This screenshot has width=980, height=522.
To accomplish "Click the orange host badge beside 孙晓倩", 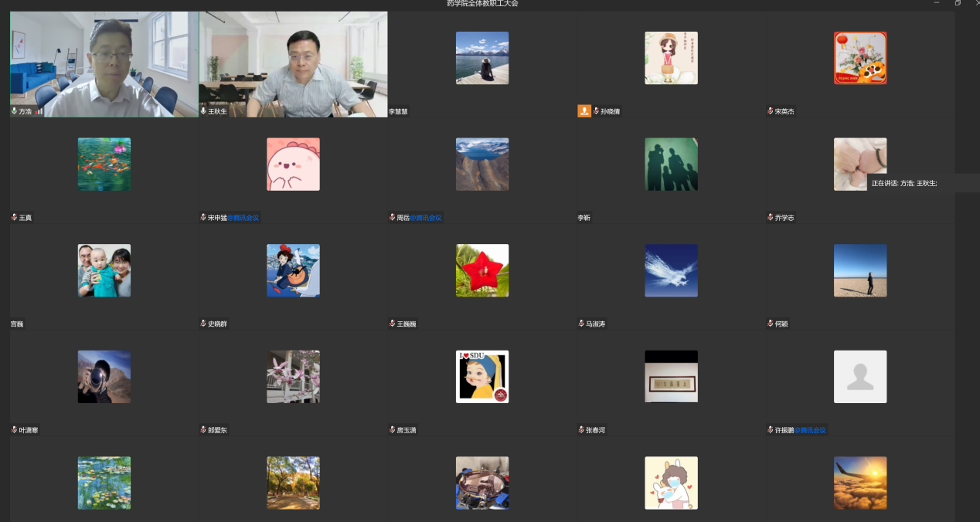I will click(584, 111).
